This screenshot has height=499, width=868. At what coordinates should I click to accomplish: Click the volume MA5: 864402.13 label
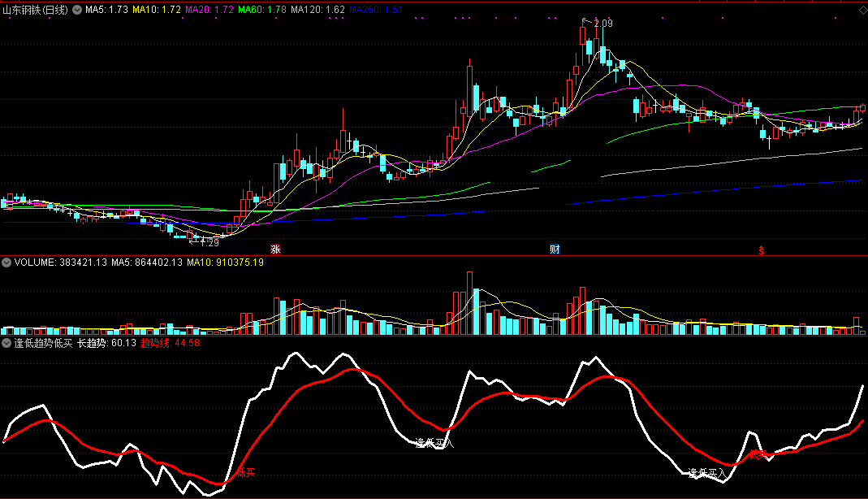click(147, 263)
